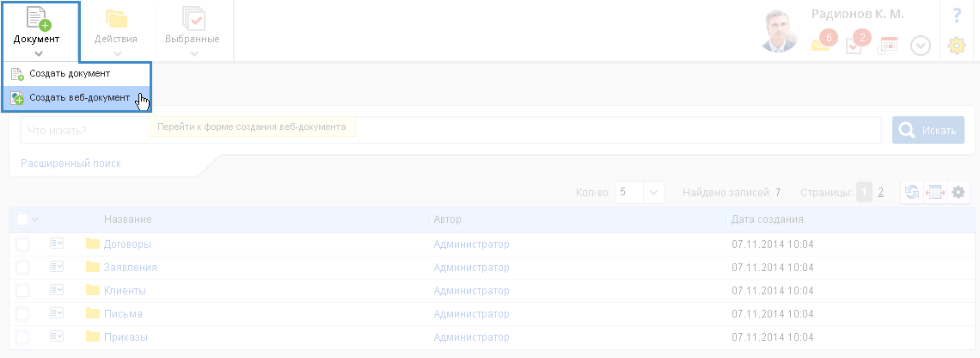Viewport: 980px width, 358px height.
Task: Select "Создать веб-документ" menu item
Action: (x=78, y=98)
